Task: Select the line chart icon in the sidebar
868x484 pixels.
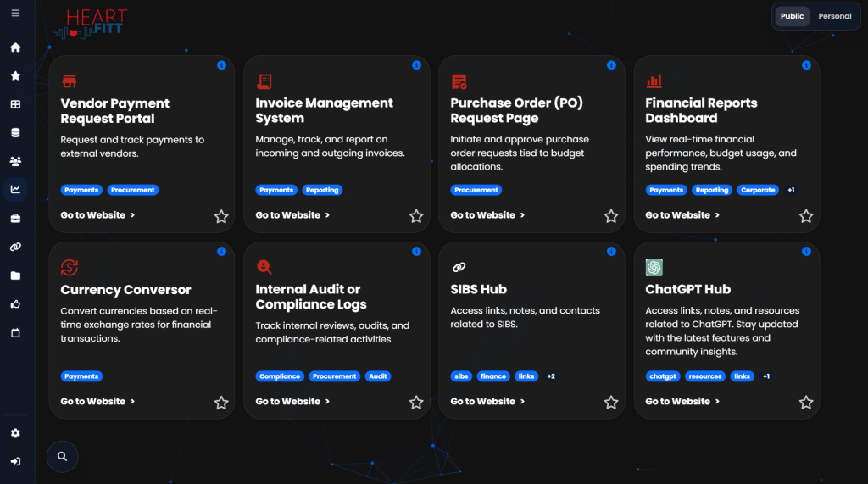Action: pos(15,189)
